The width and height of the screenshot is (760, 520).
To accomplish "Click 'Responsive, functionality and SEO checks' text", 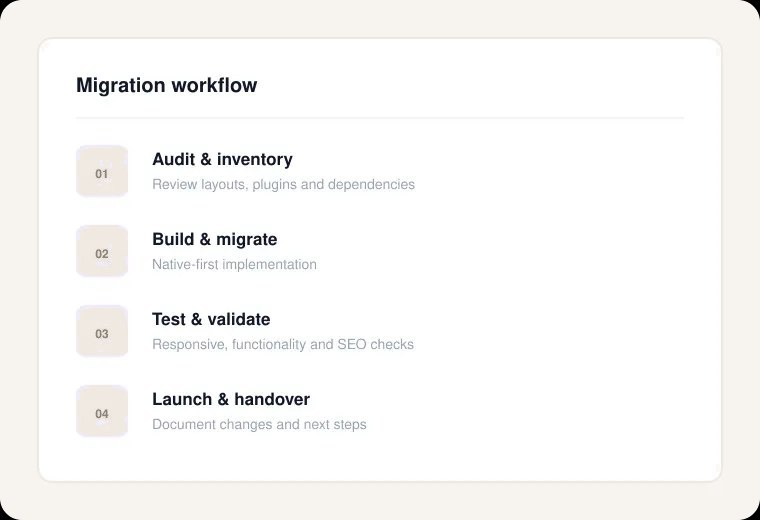I will point(283,345).
